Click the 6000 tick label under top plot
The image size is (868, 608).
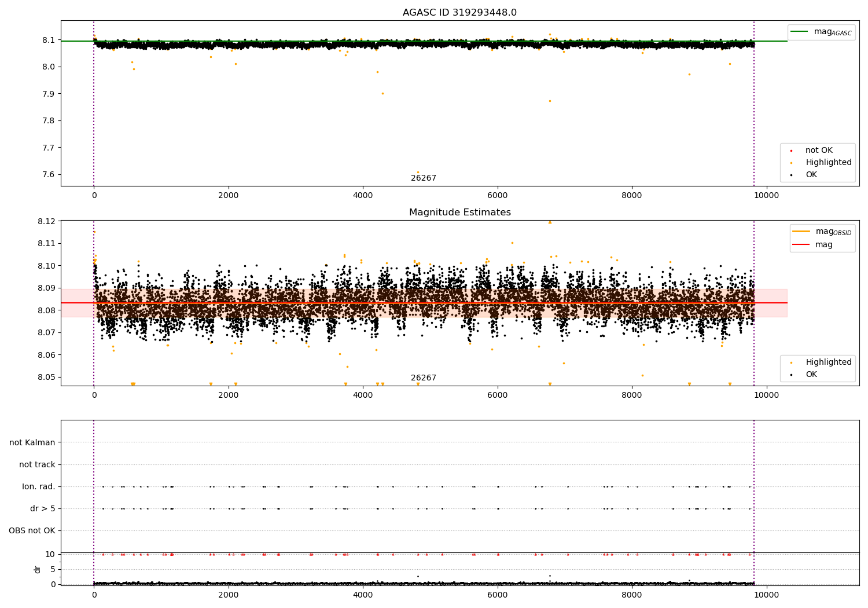tap(498, 196)
